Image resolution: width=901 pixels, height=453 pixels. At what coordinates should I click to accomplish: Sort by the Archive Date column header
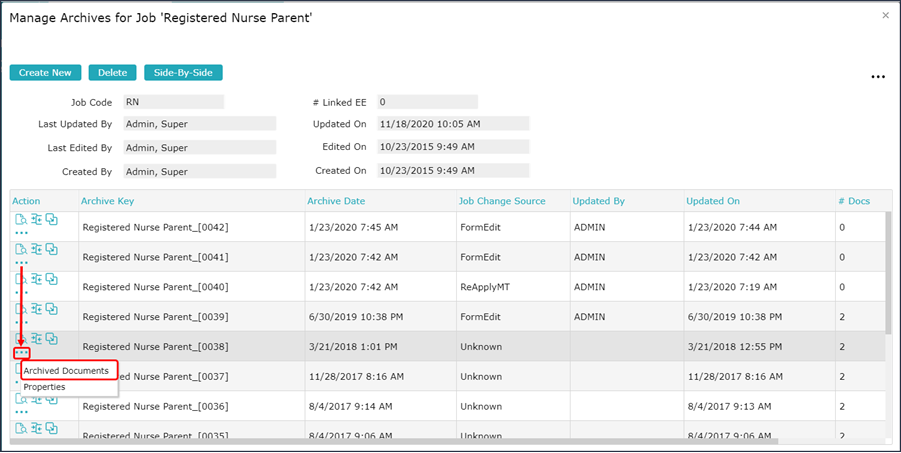click(x=335, y=201)
